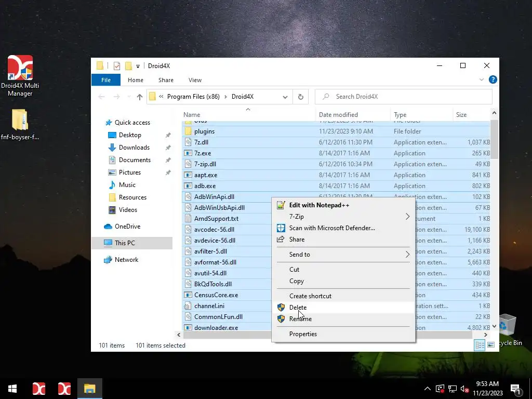Screen dimensions: 532x399
Task: Click the Windows Start button
Action: tap(12, 389)
